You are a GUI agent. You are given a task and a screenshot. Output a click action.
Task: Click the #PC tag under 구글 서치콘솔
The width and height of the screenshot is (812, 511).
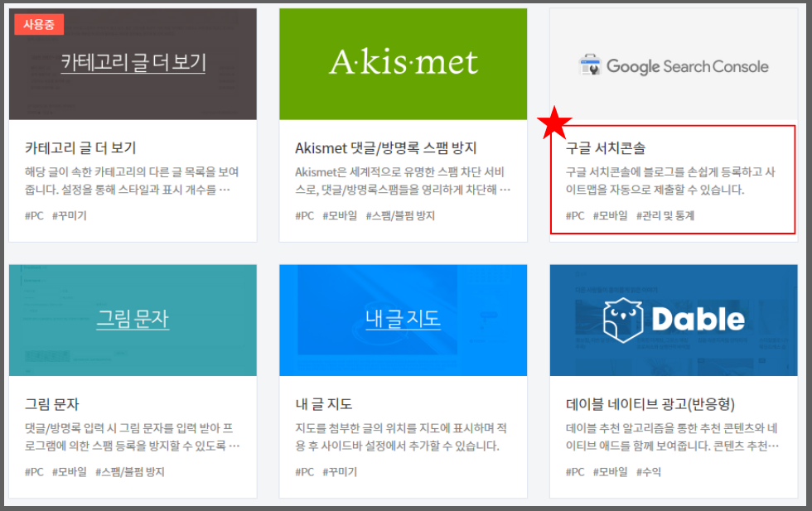click(575, 215)
